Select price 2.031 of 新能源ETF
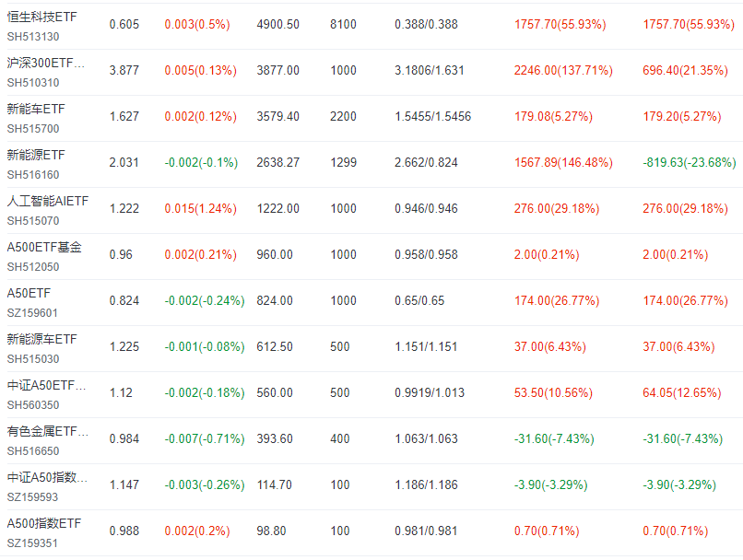743x560 pixels. coord(124,162)
